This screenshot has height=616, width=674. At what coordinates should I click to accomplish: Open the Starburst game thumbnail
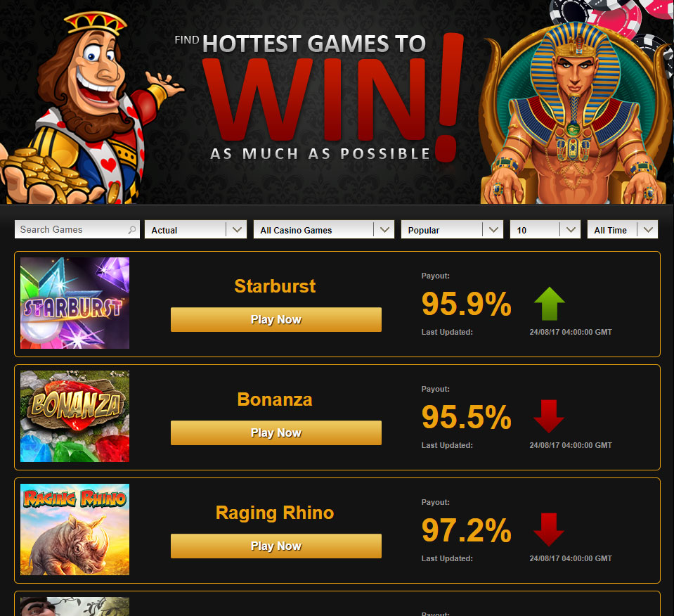(74, 303)
